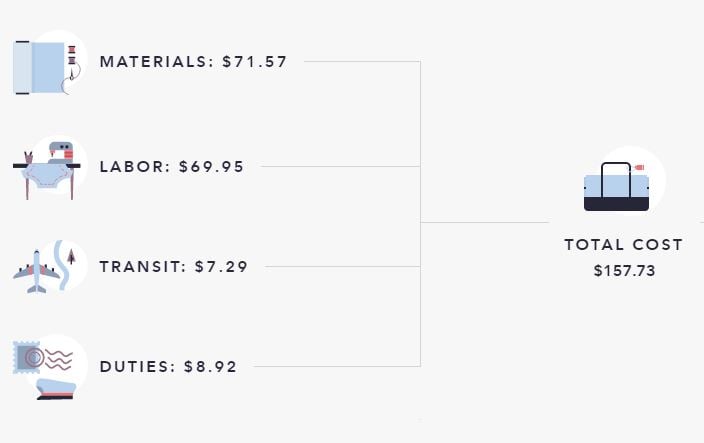Click the TOTAL COST heading
The width and height of the screenshot is (704, 443).
tap(624, 245)
